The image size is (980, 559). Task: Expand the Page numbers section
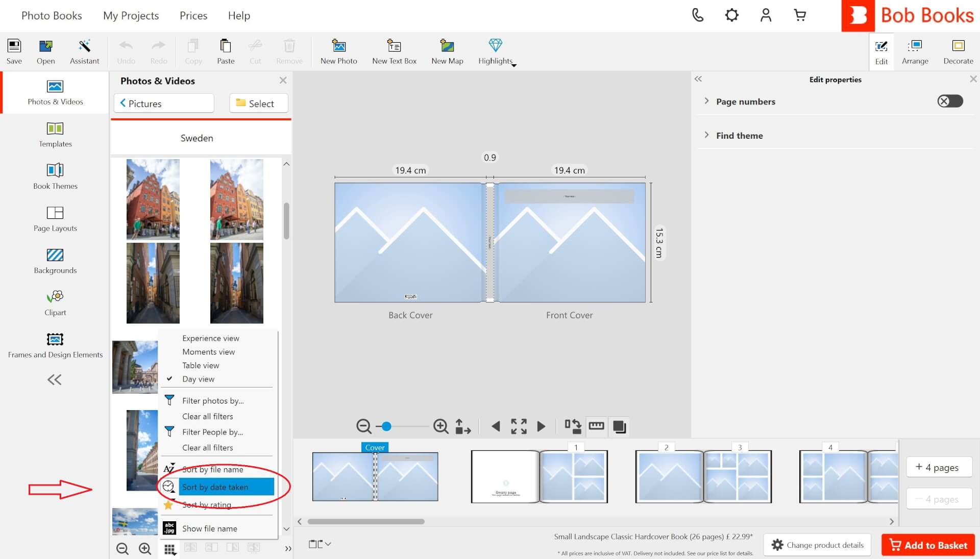(x=706, y=101)
